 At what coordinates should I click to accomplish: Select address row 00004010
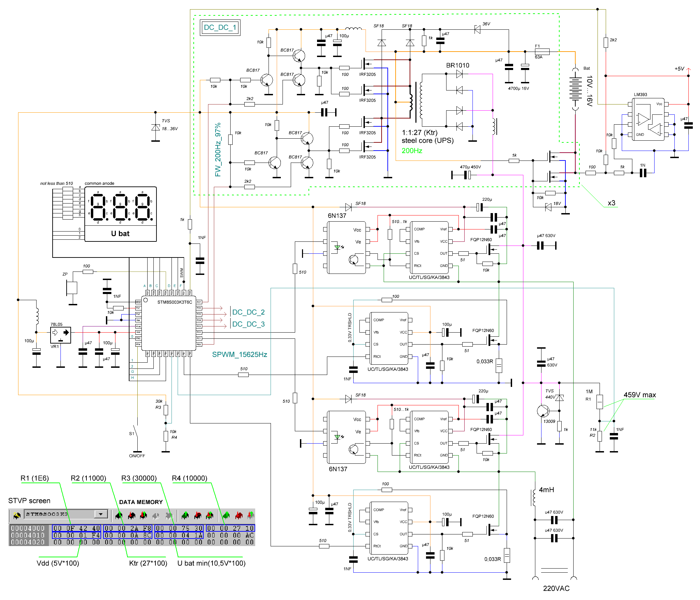pos(28,535)
